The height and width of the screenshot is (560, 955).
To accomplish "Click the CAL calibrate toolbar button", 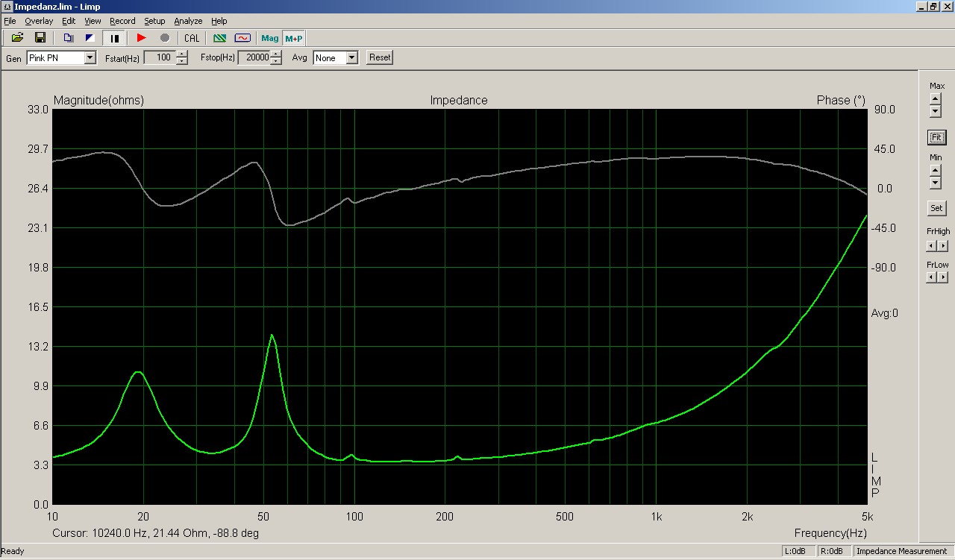I will 192,38.
